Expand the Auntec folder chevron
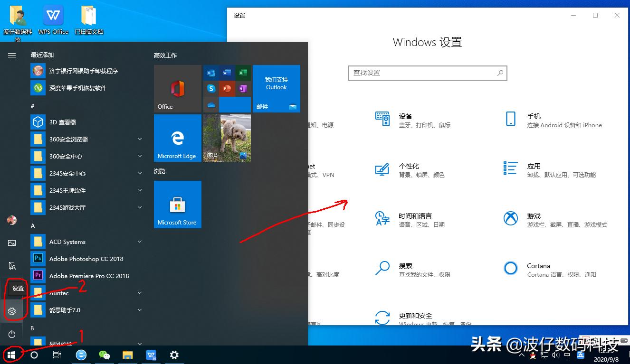The width and height of the screenshot is (630, 364). click(139, 293)
